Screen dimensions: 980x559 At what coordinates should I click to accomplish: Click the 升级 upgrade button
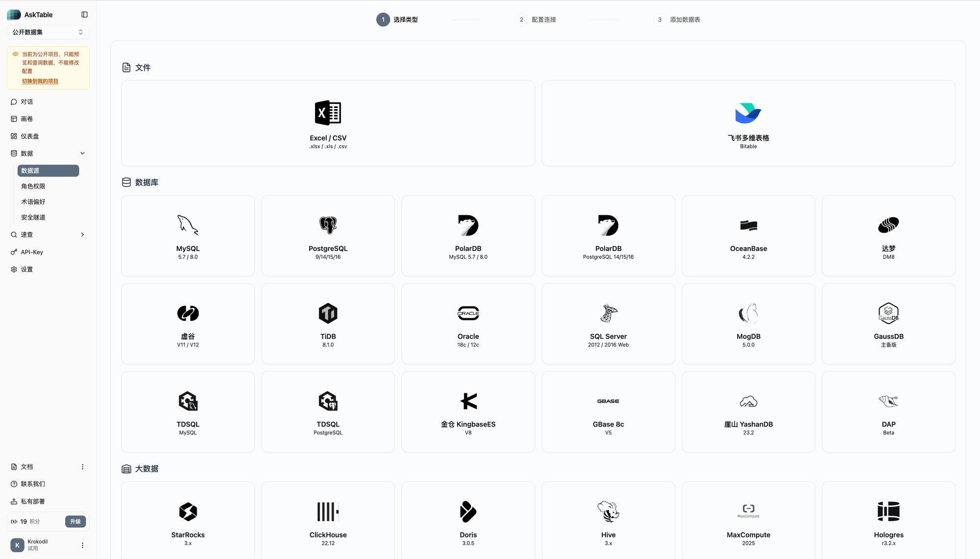(x=75, y=522)
